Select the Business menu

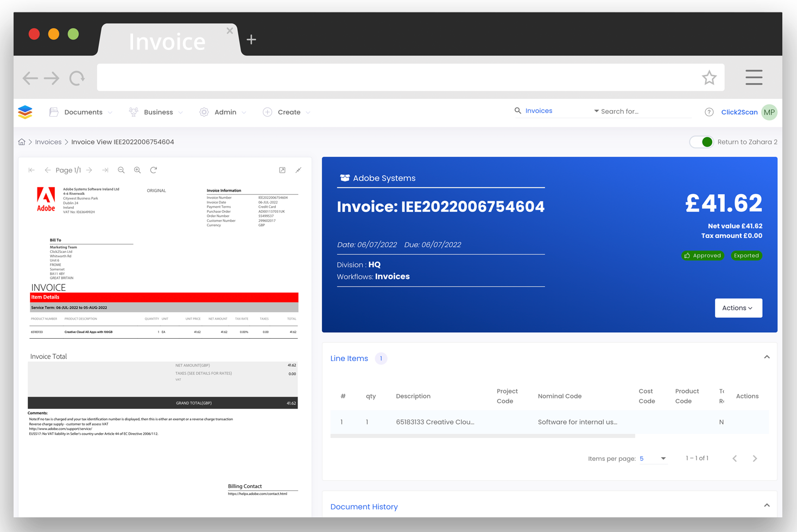point(157,112)
